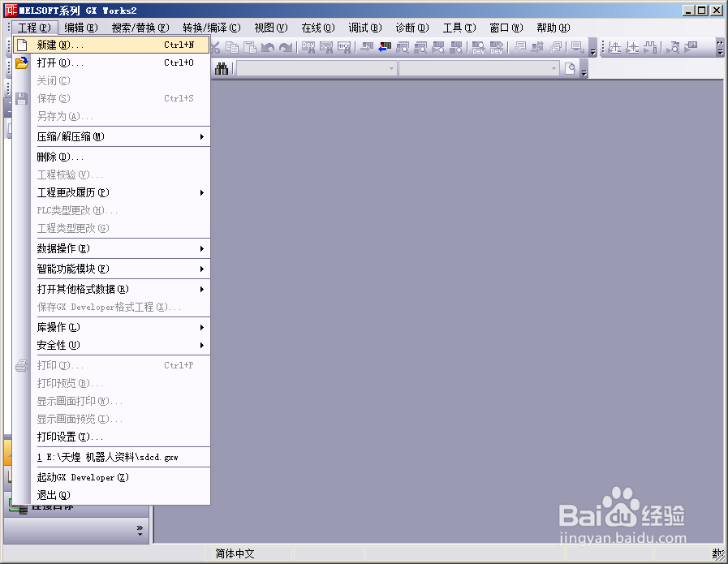The width and height of the screenshot is (728, 564).
Task: Choose 打开(O)... from project menu
Action: pyautogui.click(x=111, y=62)
